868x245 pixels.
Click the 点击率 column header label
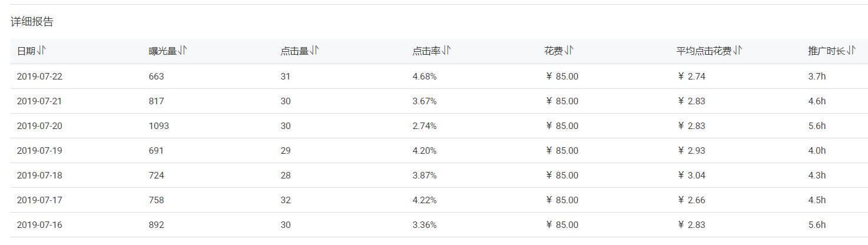coord(426,51)
